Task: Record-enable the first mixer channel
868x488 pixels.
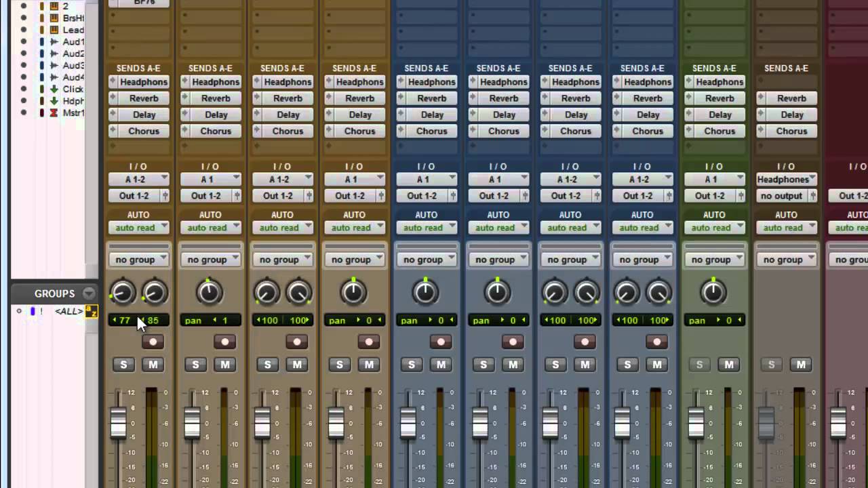Action: click(x=153, y=342)
